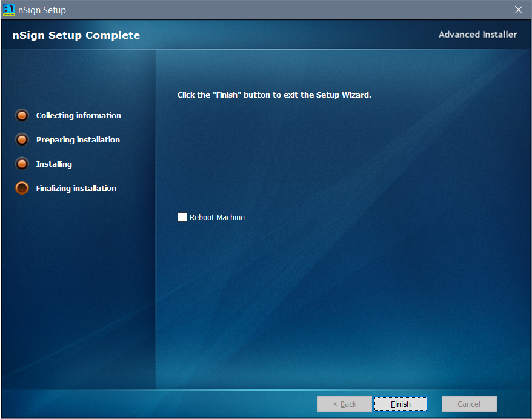Enable the Reboot Machine checkbox
Image resolution: width=532 pixels, height=419 pixels.
pyautogui.click(x=182, y=217)
